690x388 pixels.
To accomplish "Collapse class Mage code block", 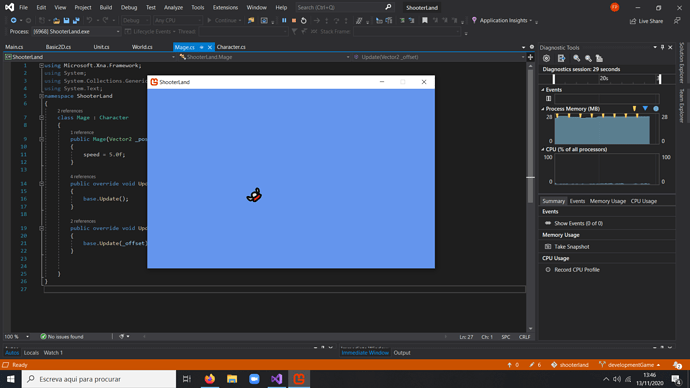I will 41,117.
